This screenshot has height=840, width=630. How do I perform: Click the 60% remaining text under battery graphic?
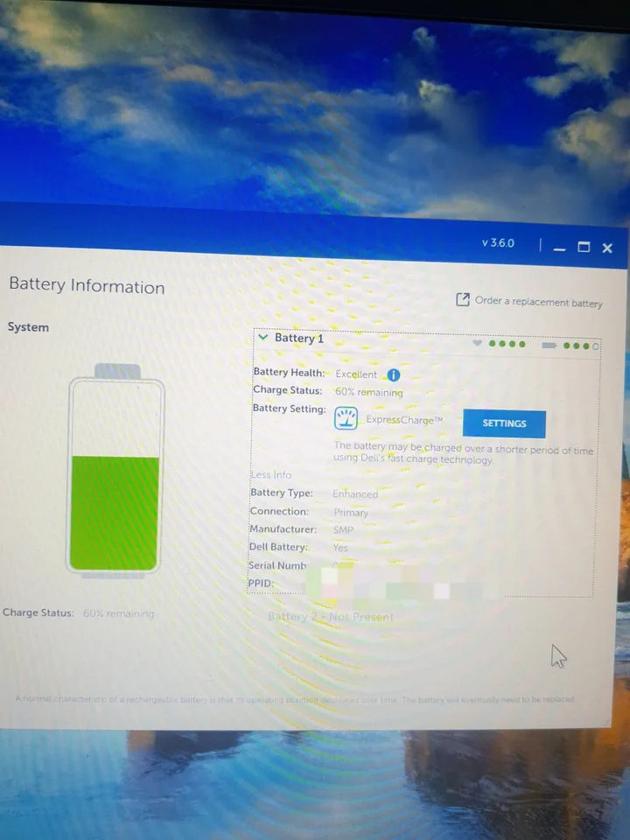pyautogui.click(x=118, y=613)
